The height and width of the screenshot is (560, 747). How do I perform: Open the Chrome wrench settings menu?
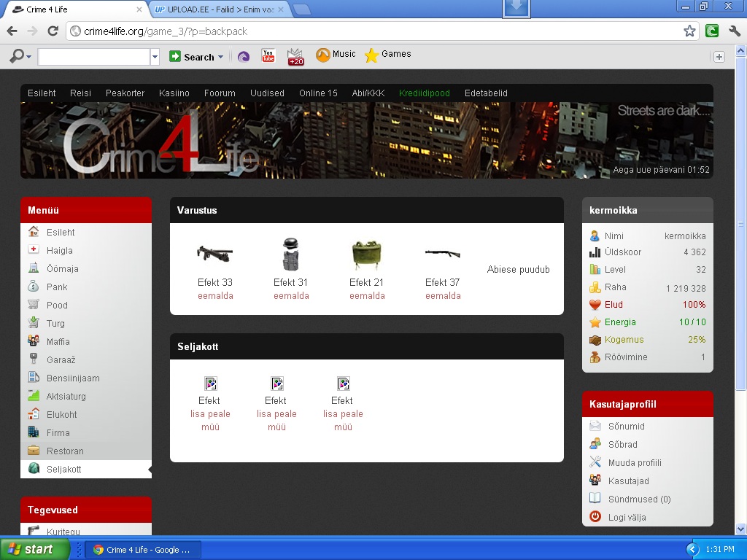click(734, 31)
